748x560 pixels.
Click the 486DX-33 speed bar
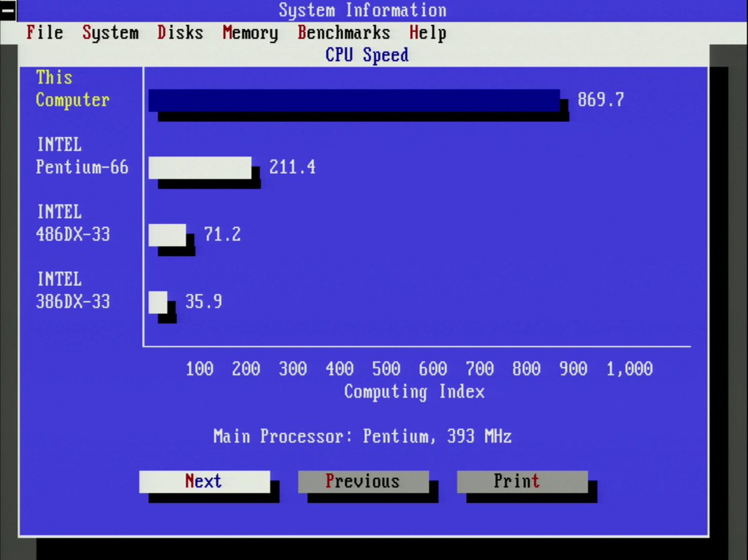(167, 235)
